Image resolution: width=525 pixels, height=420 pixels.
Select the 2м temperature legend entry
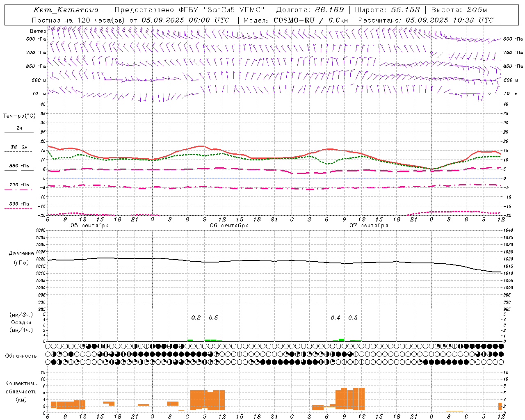click(x=19, y=128)
